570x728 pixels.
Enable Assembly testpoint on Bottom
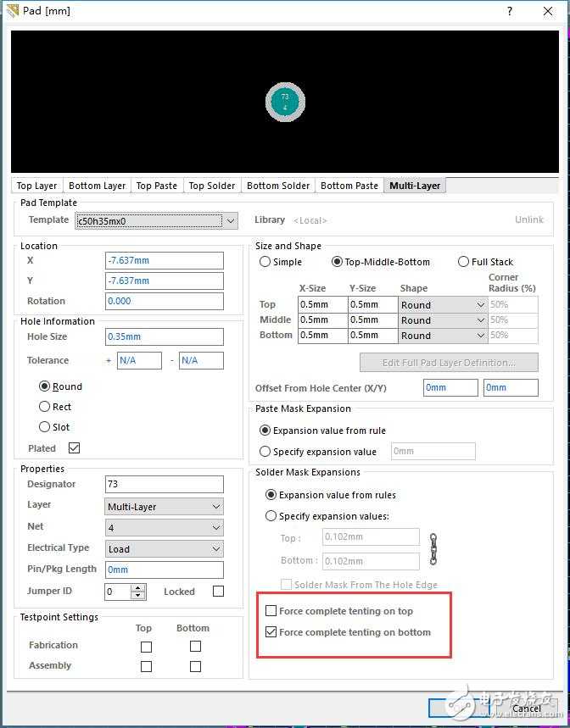(196, 667)
